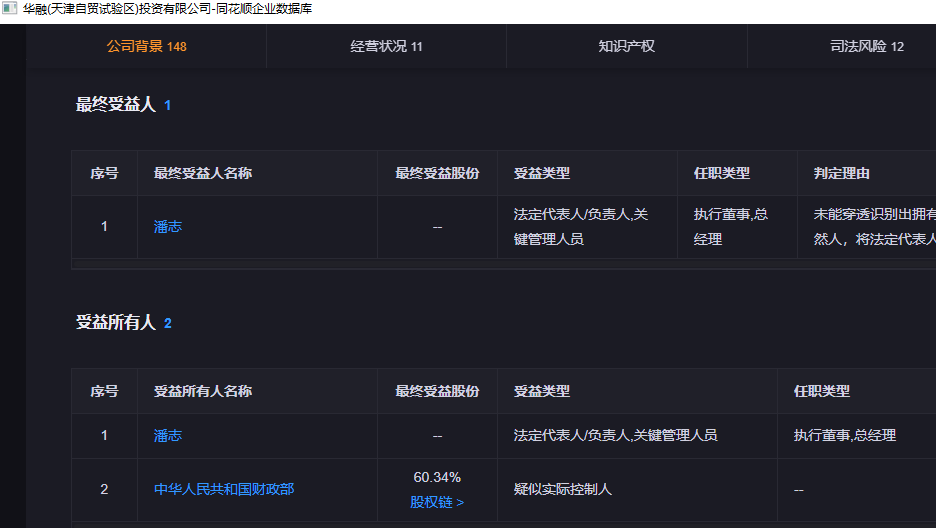Click the 最终受益人 section heading
The height and width of the screenshot is (528, 936).
pos(116,105)
